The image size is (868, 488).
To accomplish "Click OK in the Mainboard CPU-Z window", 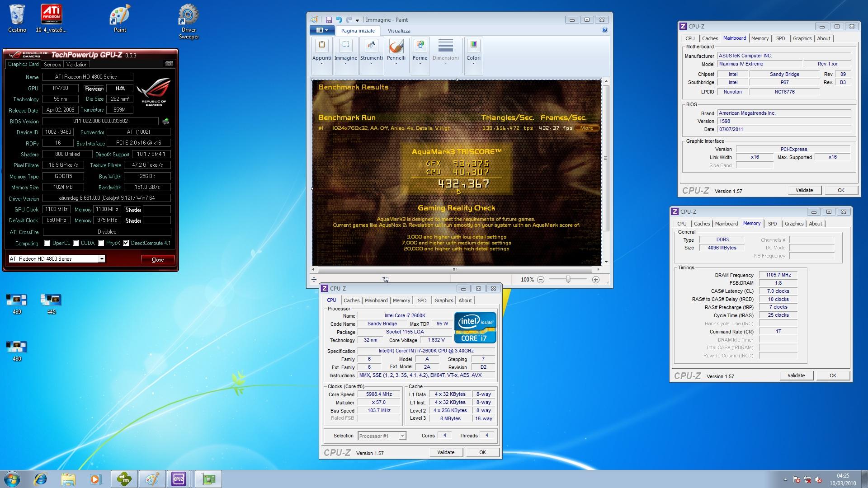I will (841, 190).
